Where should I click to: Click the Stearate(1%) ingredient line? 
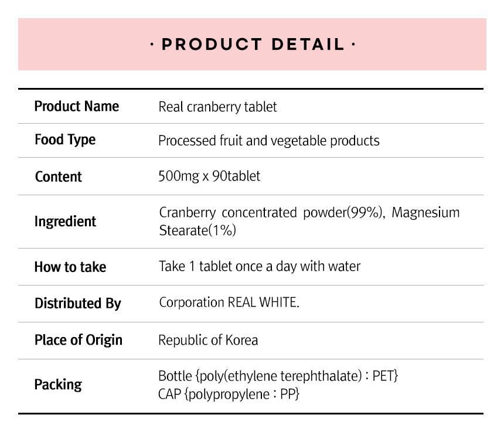(x=197, y=230)
